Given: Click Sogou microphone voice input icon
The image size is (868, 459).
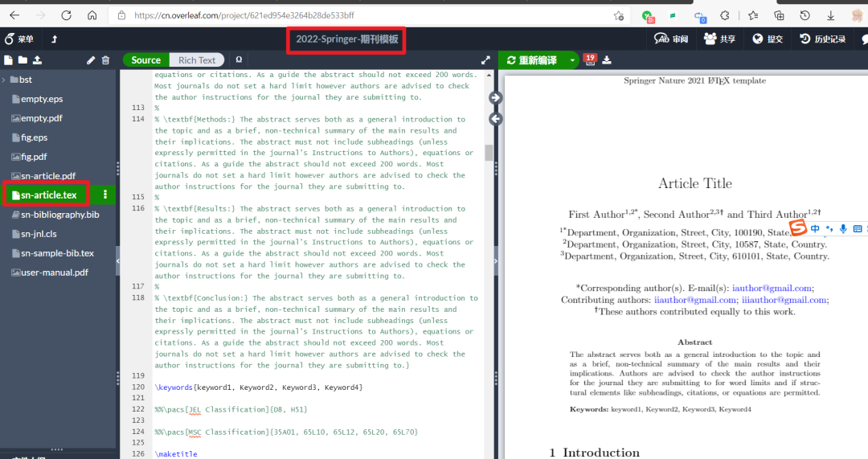Looking at the screenshot, I should (x=843, y=228).
